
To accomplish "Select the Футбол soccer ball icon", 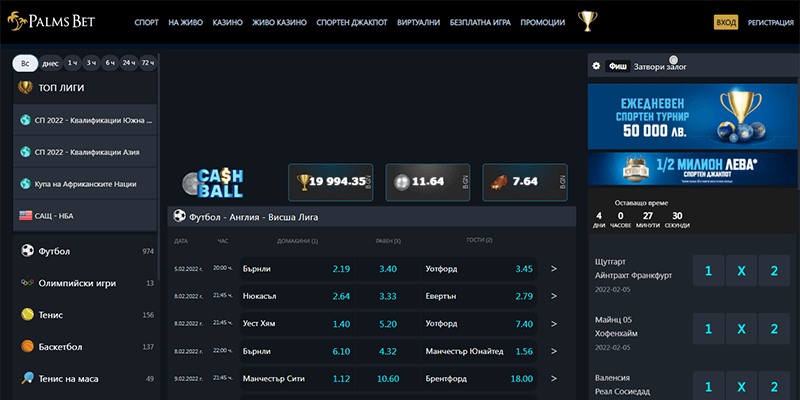I will 27,251.
